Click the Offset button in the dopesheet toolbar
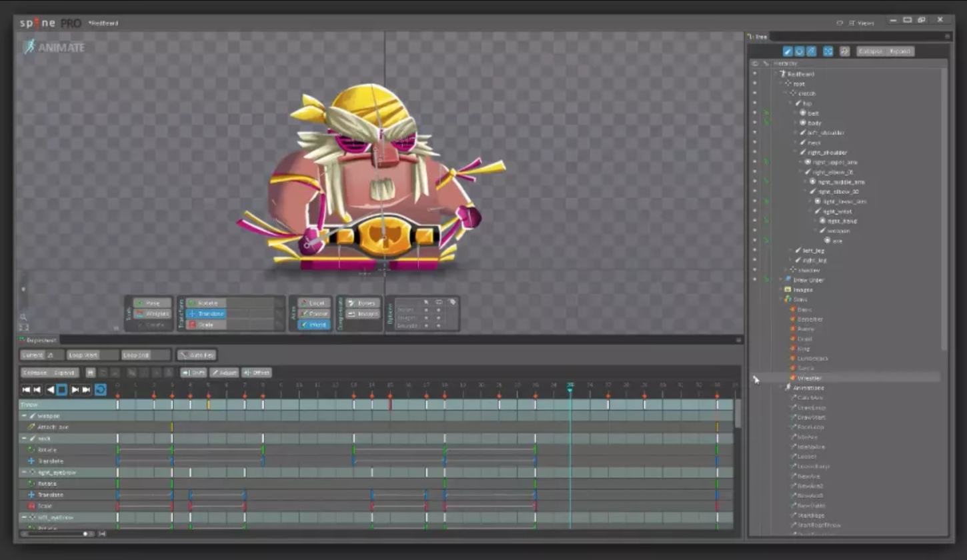Image resolution: width=967 pixels, height=560 pixels. (x=257, y=373)
